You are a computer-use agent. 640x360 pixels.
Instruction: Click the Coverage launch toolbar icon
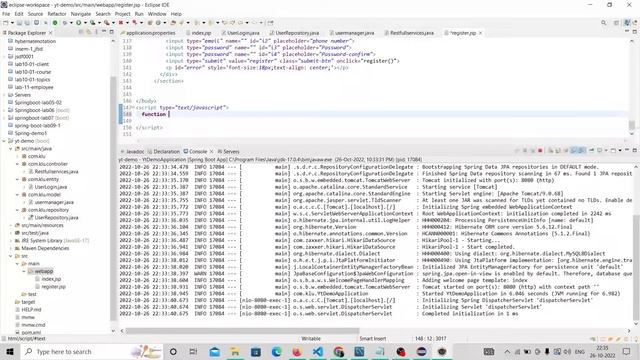(93, 23)
